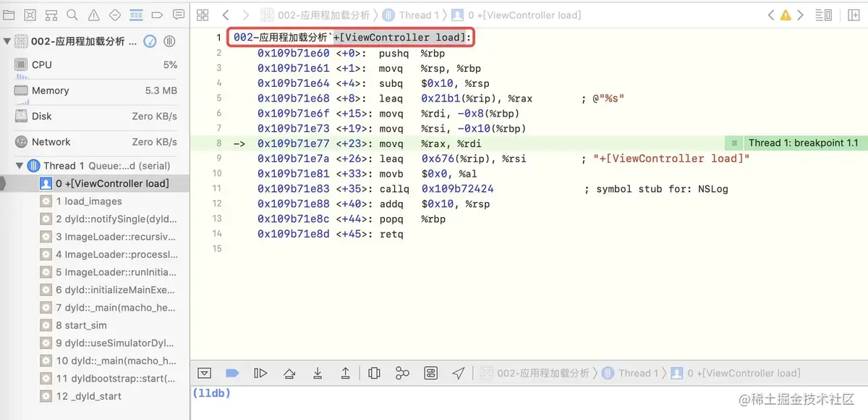The width and height of the screenshot is (868, 420).
Task: Open the Project navigator folder icon
Action: point(9,14)
